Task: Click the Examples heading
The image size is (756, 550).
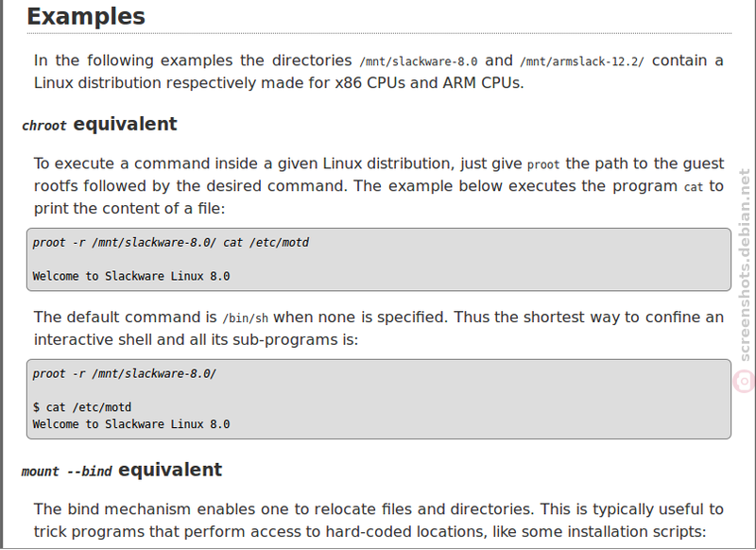Action: point(86,16)
